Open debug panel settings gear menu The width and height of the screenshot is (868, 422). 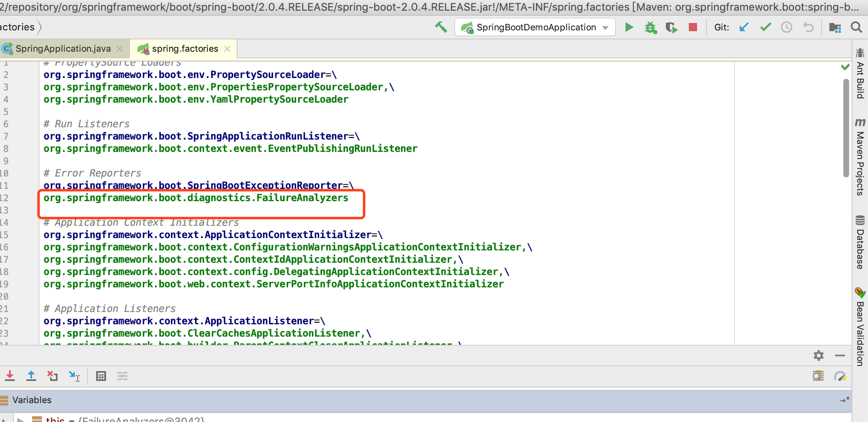coord(818,355)
